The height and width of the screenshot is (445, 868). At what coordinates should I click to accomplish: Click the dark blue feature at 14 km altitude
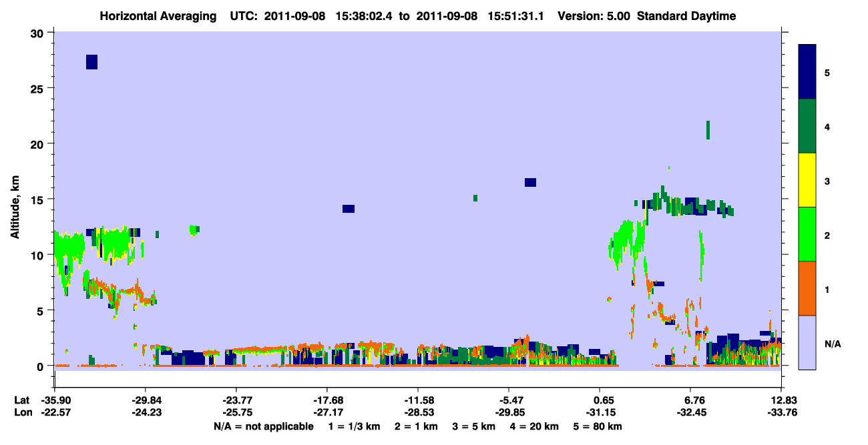pyautogui.click(x=349, y=209)
